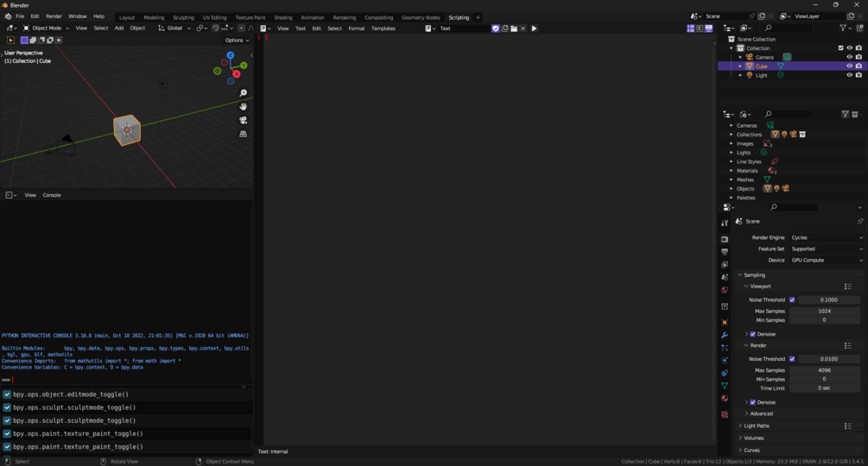The image size is (868, 466).
Task: Toggle proportional editing icon in the viewport header
Action: coord(241,28)
